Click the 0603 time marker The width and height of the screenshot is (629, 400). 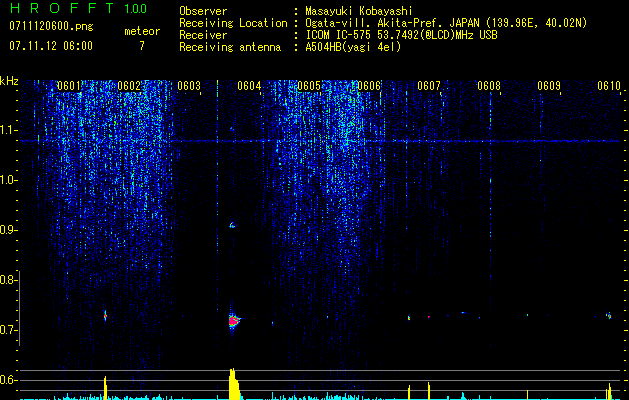tap(189, 86)
